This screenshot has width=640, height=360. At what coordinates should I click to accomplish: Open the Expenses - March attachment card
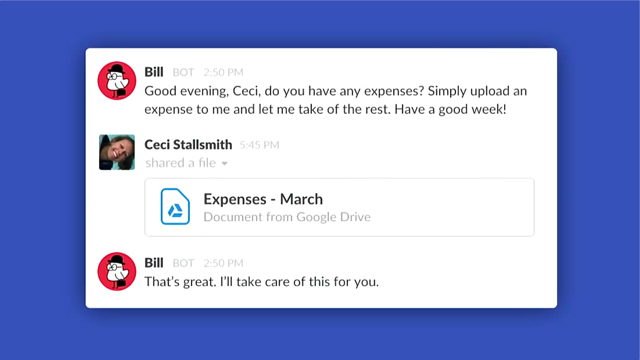[x=340, y=207]
